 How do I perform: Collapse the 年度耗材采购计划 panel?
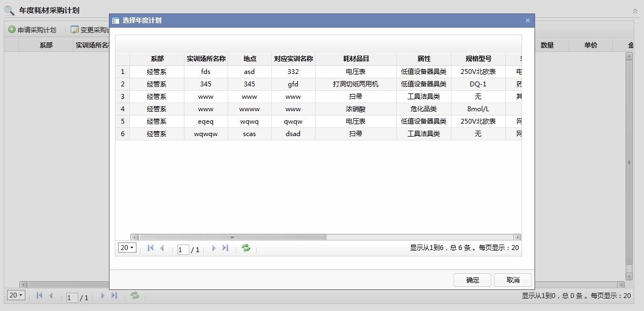coord(635,11)
